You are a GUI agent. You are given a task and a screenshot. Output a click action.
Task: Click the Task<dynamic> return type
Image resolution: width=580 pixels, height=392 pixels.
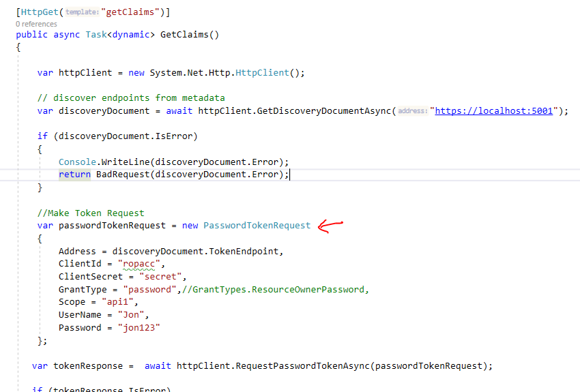click(120, 35)
